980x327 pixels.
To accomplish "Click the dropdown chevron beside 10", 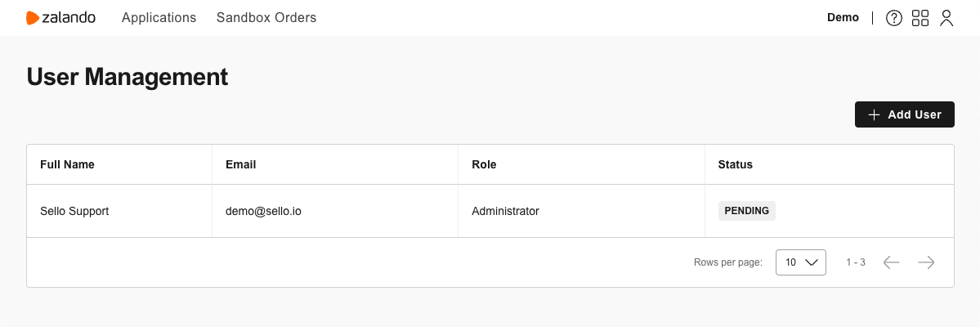I will point(812,262).
